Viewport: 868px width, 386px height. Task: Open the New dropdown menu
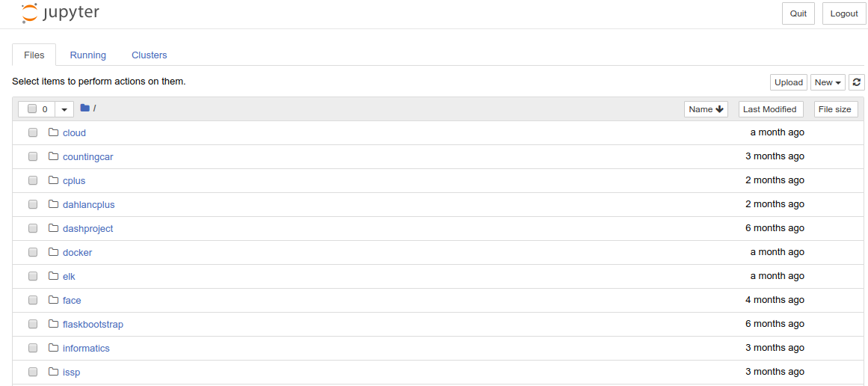click(x=828, y=82)
